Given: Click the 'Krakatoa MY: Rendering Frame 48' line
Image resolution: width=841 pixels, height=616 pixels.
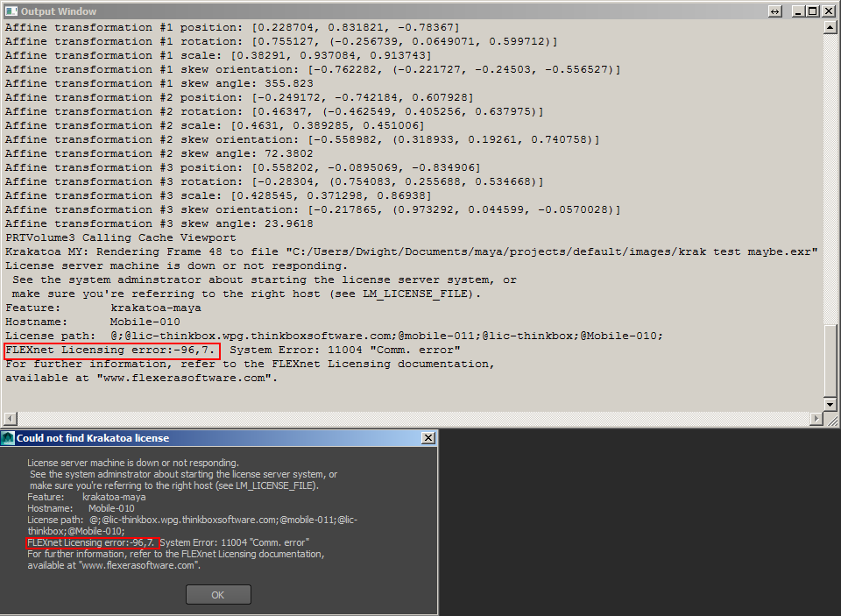Looking at the screenshot, I should click(x=412, y=251).
